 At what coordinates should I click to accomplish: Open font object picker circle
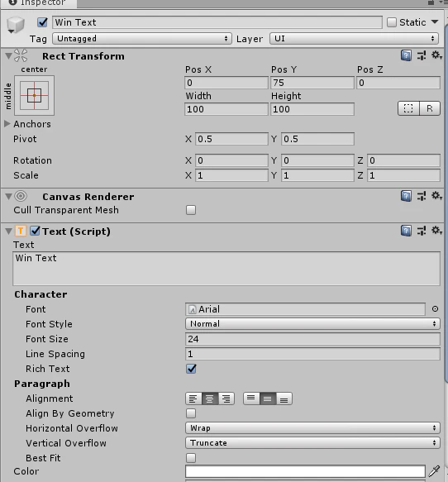pyautogui.click(x=435, y=309)
